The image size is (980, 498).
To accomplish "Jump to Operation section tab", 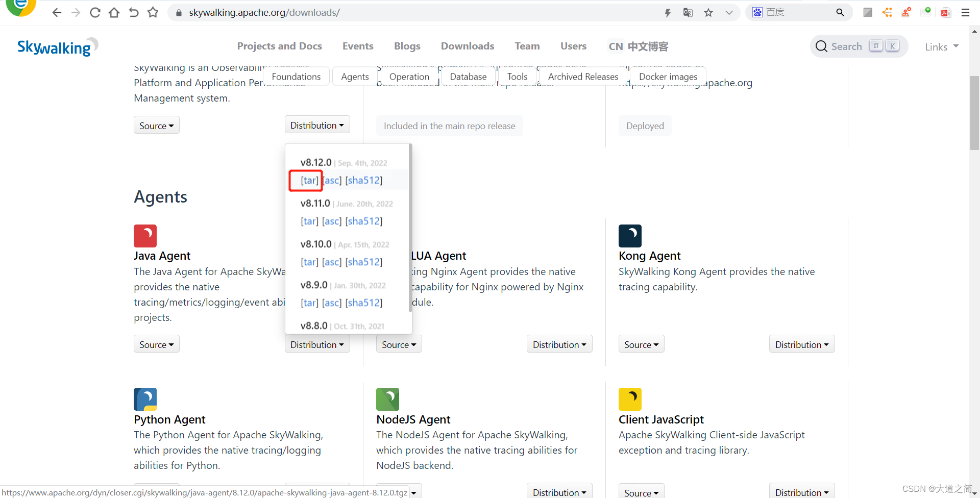I will 409,77.
